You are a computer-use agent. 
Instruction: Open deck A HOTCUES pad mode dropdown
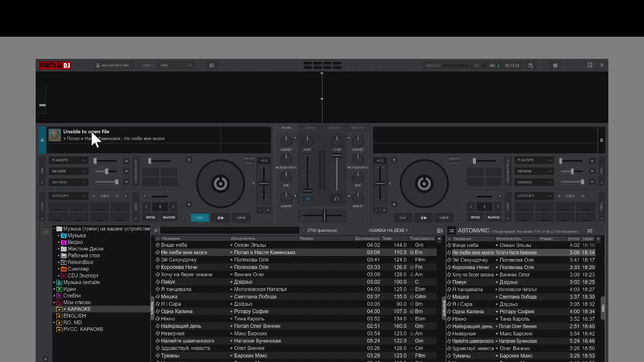(x=69, y=196)
